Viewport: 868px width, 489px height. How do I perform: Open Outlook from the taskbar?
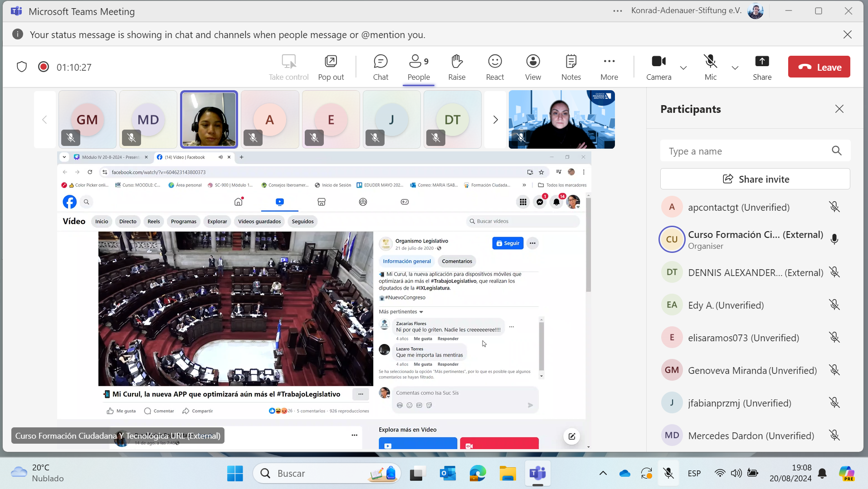coord(448,473)
